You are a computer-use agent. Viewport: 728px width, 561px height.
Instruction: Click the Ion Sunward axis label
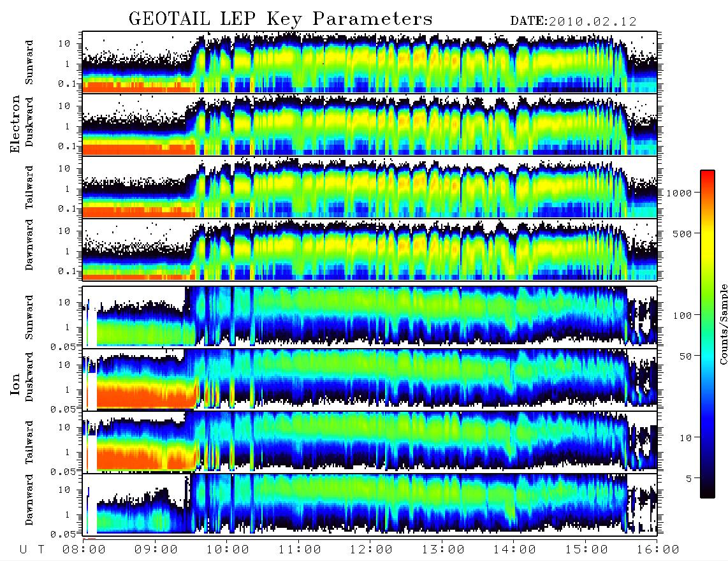29,317
